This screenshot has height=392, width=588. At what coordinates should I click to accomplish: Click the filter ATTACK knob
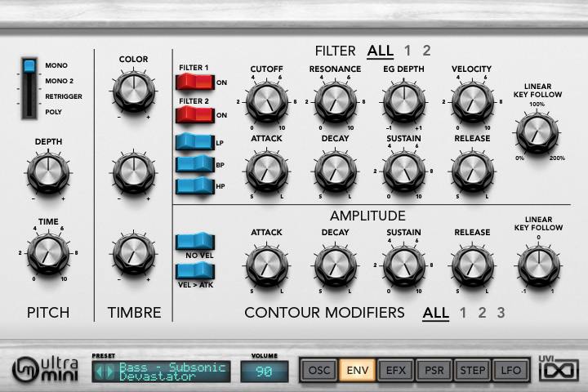point(266,171)
